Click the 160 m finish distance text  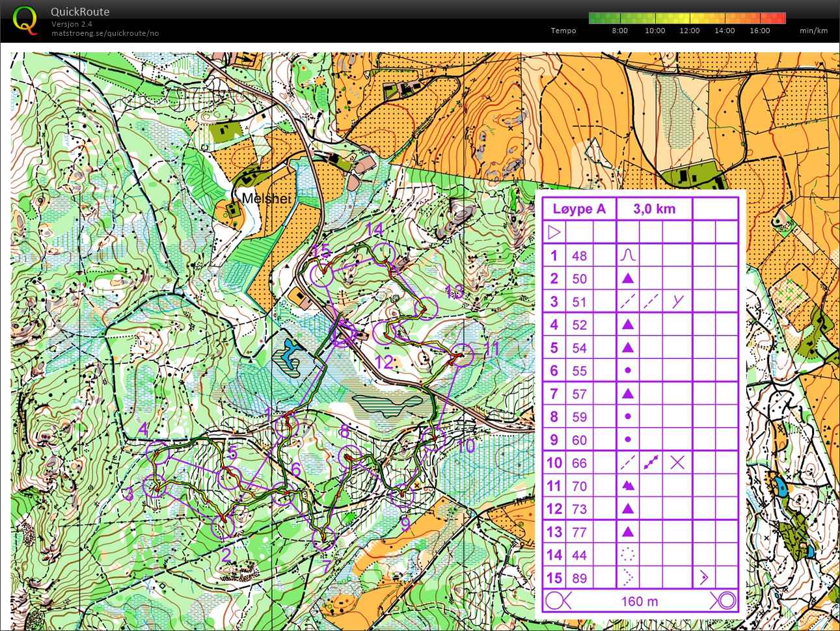click(x=640, y=601)
